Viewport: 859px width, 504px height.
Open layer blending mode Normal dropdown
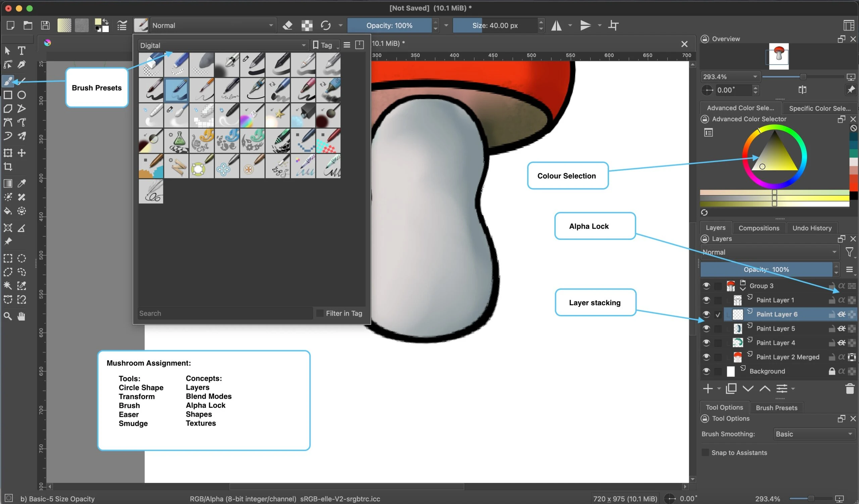(x=769, y=252)
